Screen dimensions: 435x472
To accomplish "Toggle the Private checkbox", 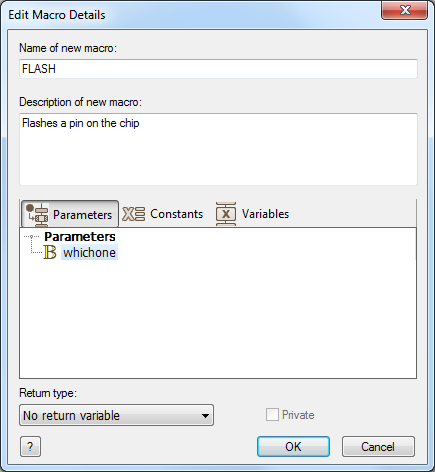I will point(272,415).
